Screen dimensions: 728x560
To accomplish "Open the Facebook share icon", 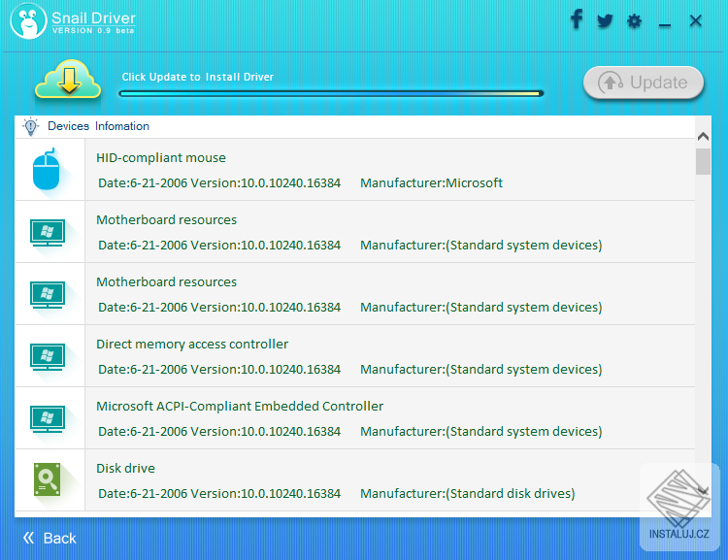I will pos(577,19).
